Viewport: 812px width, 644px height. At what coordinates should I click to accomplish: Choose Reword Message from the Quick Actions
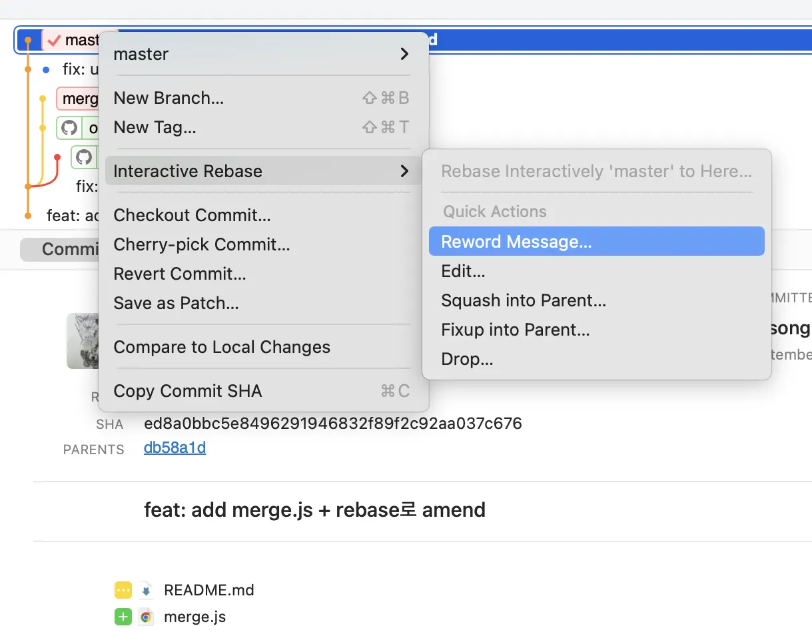tap(516, 242)
